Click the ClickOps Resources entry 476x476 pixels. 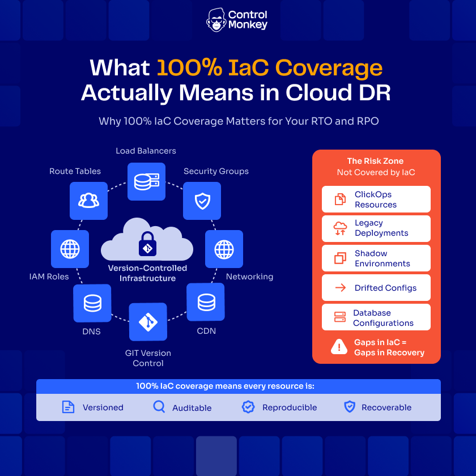[x=376, y=199]
